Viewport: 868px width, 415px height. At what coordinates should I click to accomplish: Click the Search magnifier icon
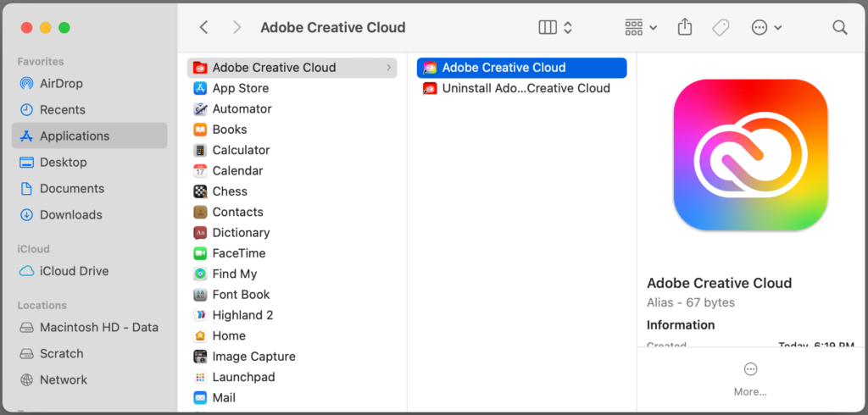[x=840, y=27]
